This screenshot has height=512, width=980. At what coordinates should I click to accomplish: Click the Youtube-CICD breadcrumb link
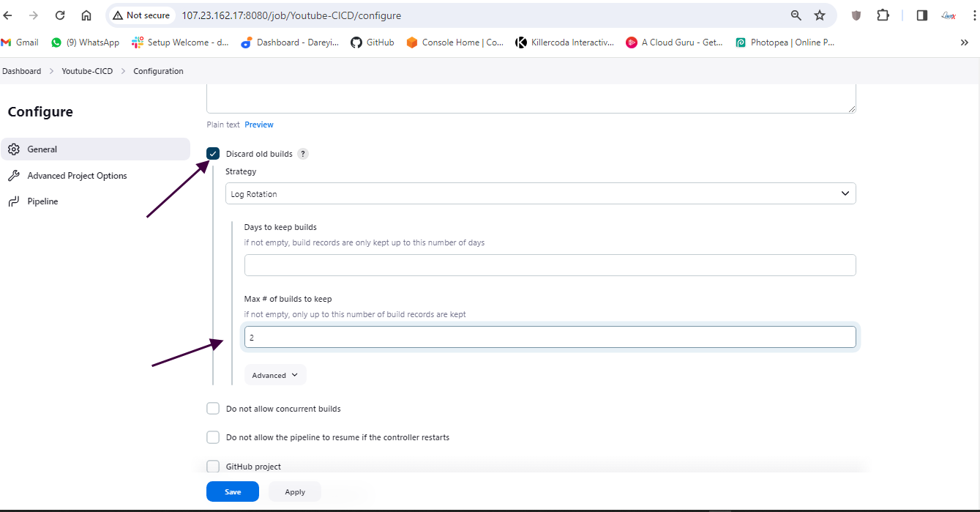pyautogui.click(x=87, y=71)
